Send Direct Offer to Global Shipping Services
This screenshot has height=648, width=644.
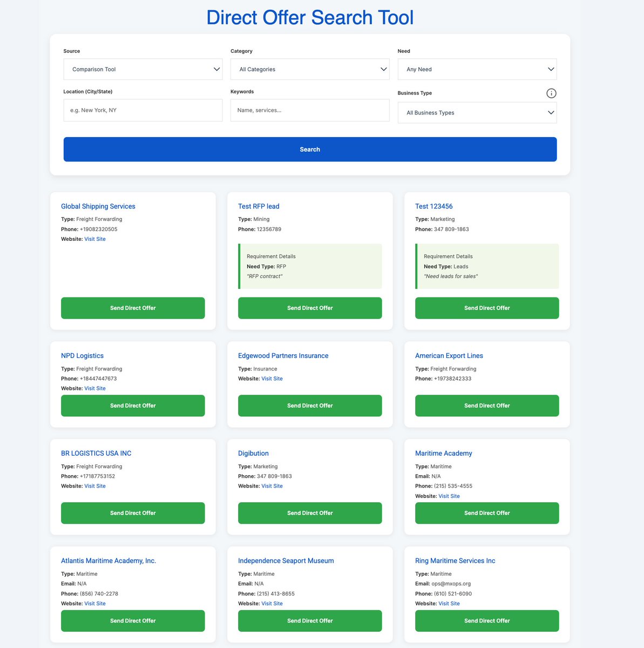133,308
